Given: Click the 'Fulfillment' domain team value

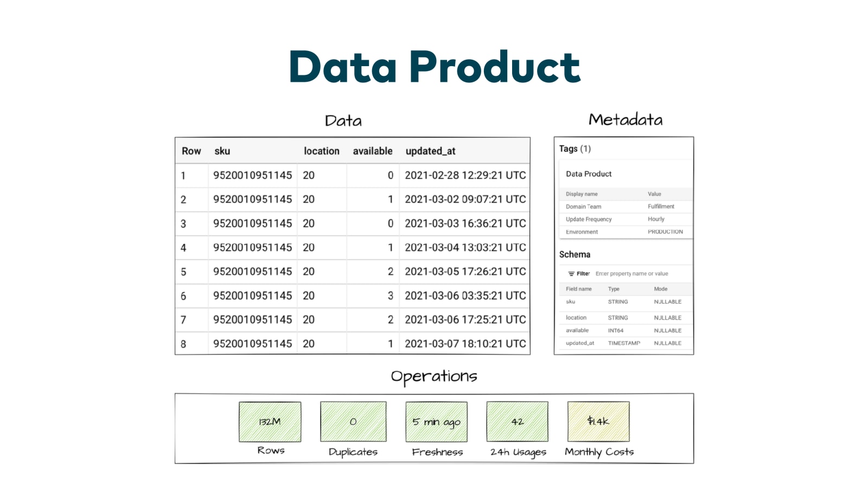Looking at the screenshot, I should [661, 207].
